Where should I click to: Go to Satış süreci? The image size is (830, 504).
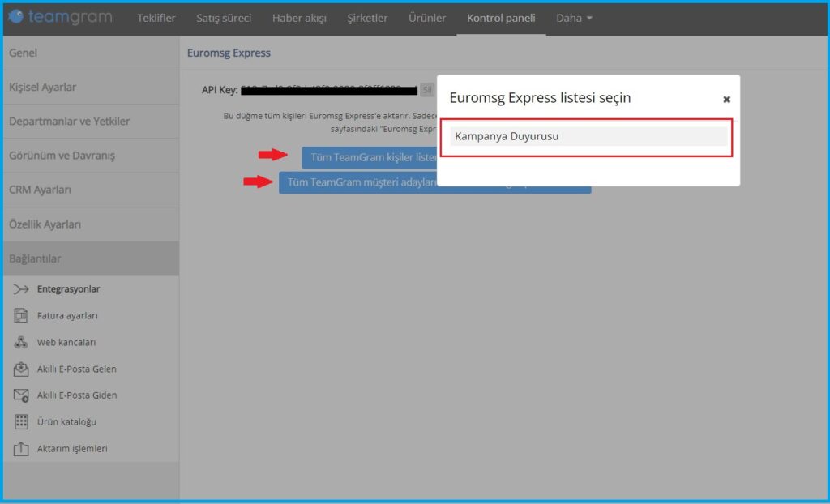click(x=224, y=18)
